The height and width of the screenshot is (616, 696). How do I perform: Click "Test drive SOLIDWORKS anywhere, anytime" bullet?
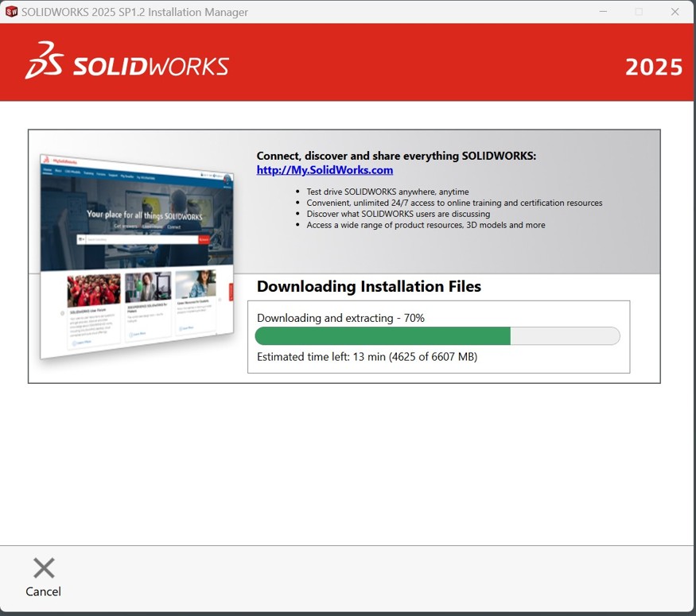[387, 192]
